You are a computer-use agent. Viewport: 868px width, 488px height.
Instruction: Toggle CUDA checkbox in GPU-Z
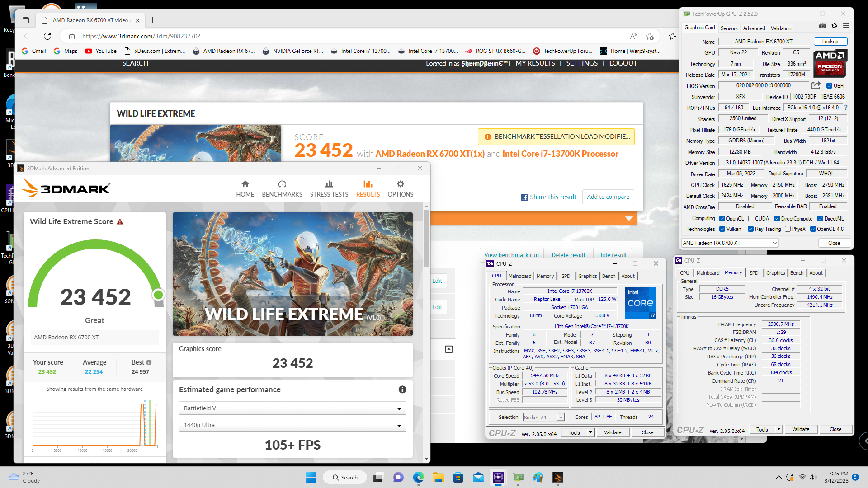click(x=751, y=219)
